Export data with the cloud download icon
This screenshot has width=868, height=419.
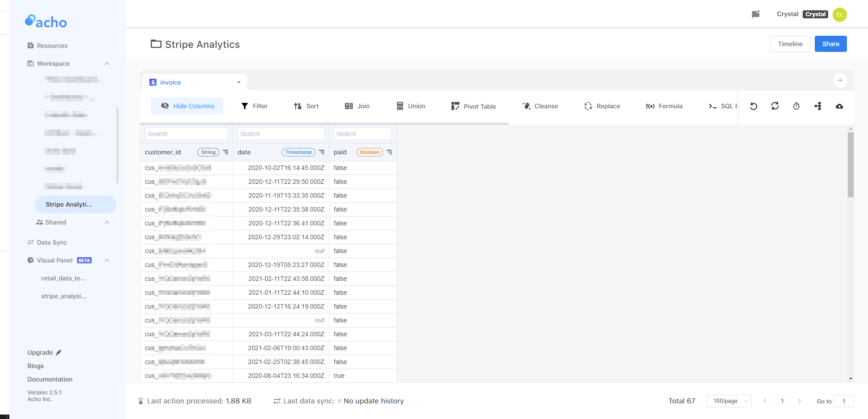click(839, 106)
